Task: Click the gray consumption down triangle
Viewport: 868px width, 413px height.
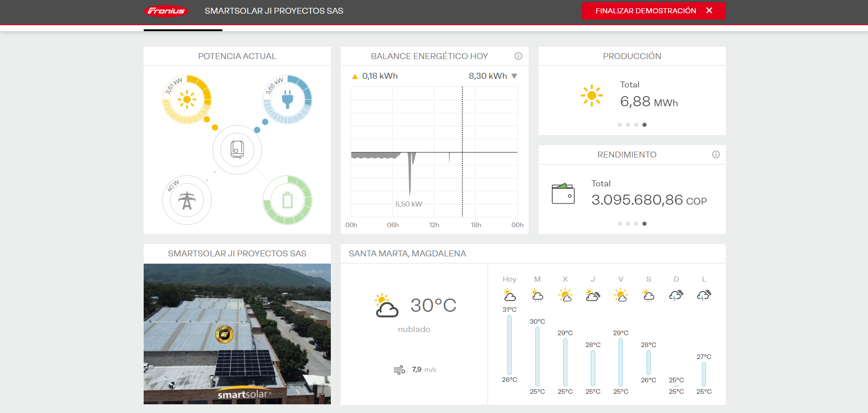Action: 514,76
